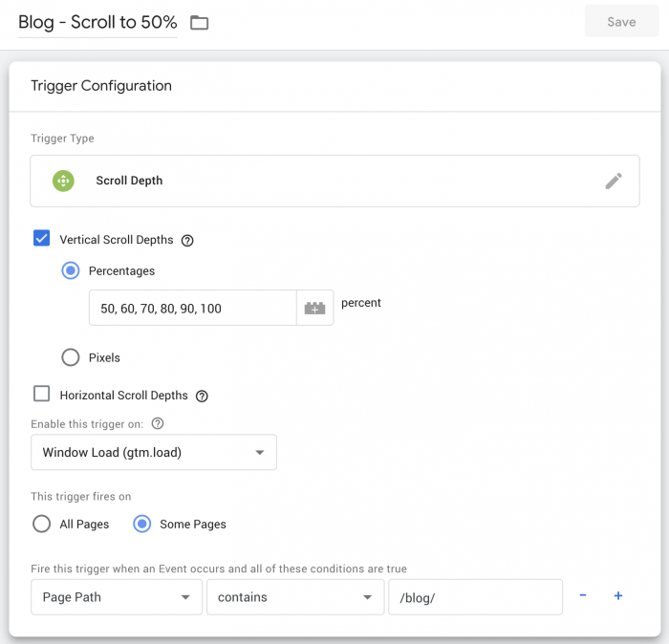Choose All Pages radio button
Screen dimensions: 669x644
42,524
